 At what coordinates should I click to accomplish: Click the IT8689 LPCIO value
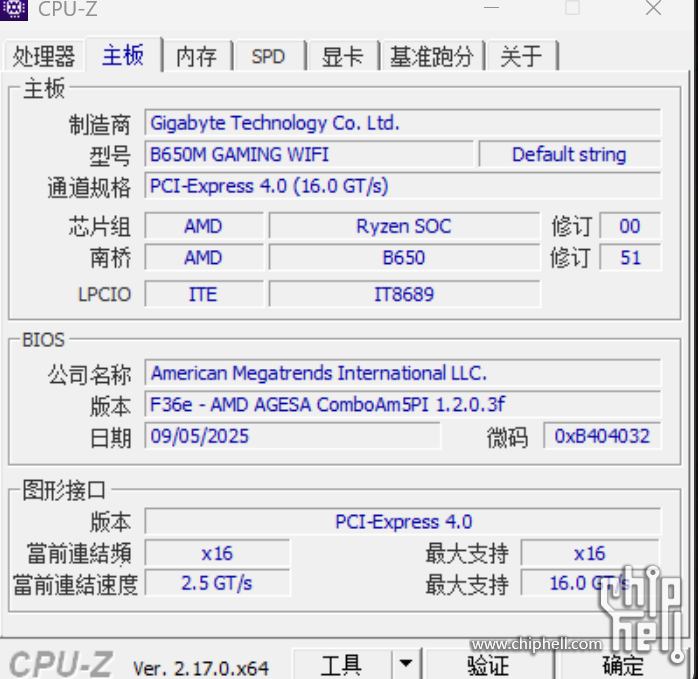(404, 294)
